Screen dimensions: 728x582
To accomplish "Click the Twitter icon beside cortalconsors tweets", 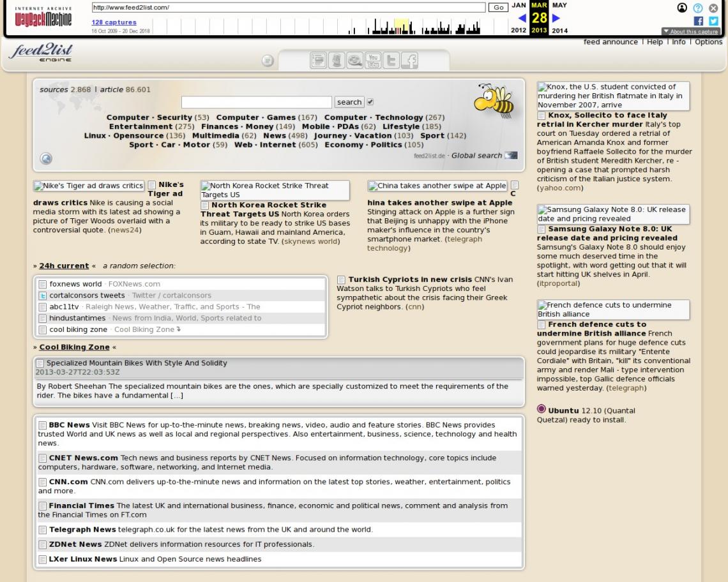I will (43, 295).
